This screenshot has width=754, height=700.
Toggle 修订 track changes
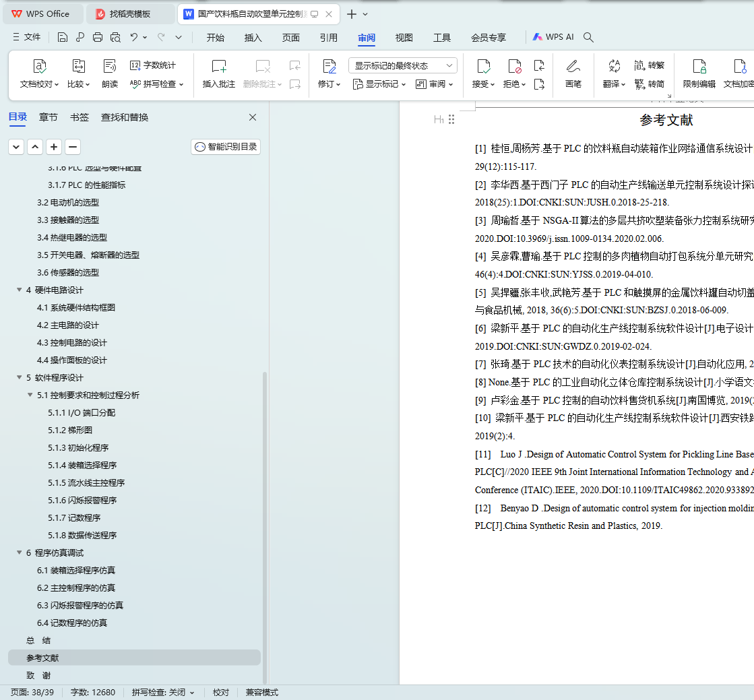coord(329,73)
